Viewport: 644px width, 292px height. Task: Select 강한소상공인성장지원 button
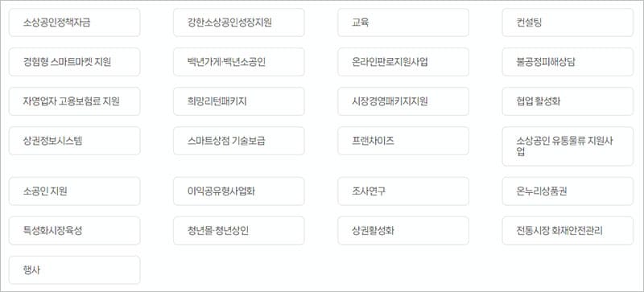pos(238,23)
